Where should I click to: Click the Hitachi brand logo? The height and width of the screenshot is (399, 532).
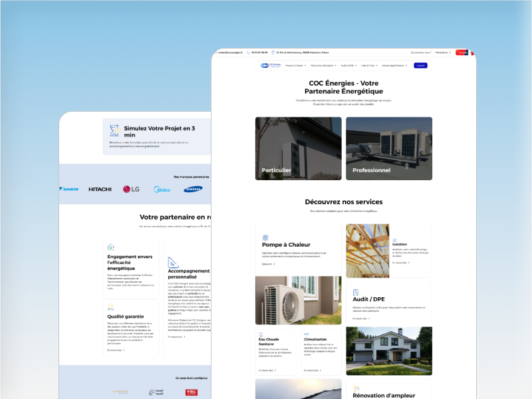tap(100, 190)
